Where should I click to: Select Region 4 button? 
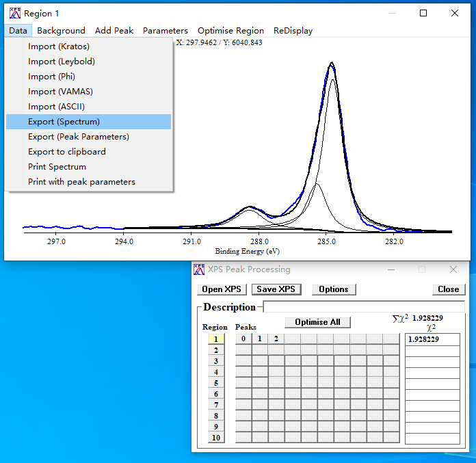tap(216, 372)
